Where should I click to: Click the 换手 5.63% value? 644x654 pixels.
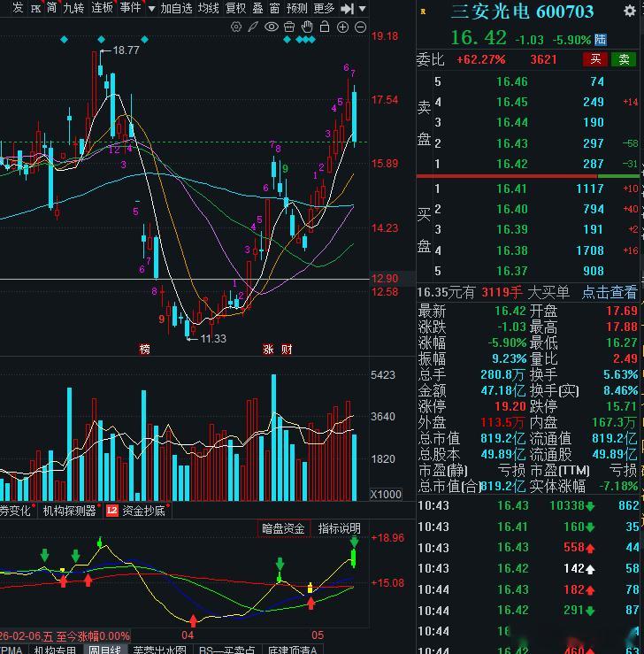click(621, 374)
